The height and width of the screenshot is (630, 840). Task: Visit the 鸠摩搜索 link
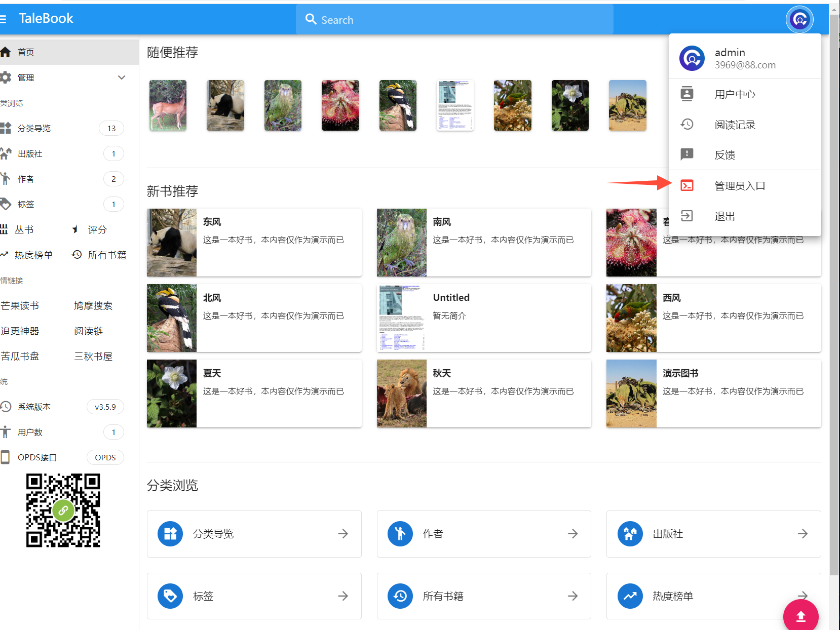tap(93, 305)
